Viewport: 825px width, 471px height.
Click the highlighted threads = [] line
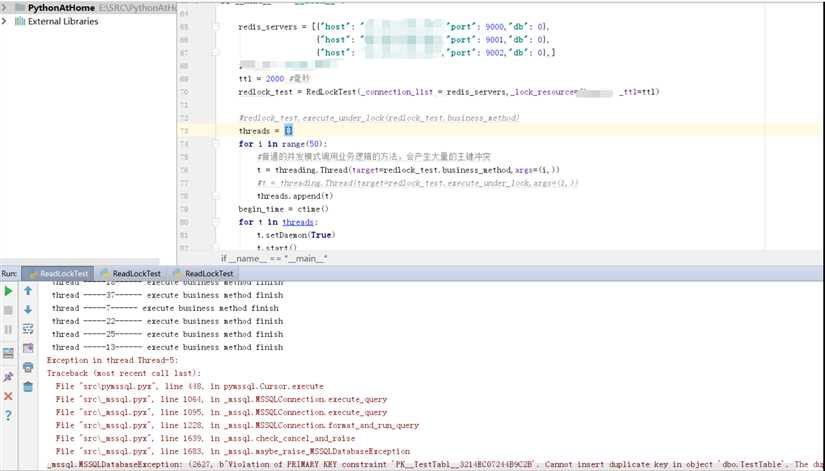click(266, 131)
